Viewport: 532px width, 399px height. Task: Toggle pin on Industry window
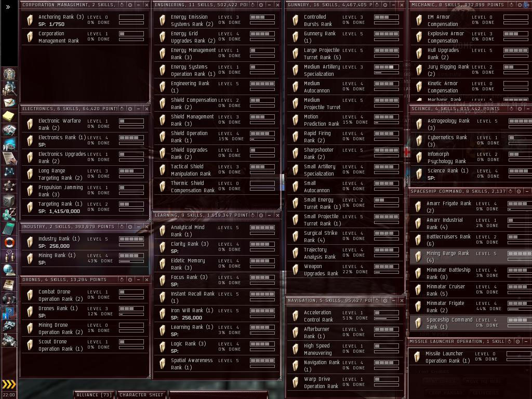[130, 227]
